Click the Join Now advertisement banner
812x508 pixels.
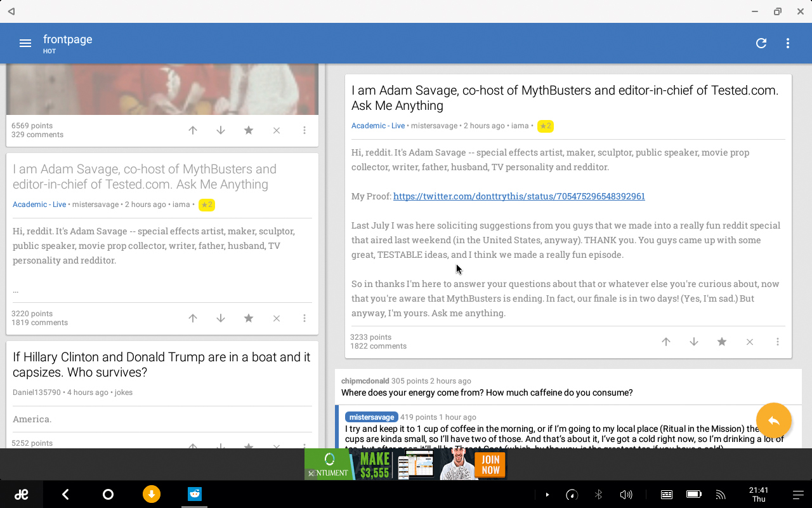(x=490, y=465)
